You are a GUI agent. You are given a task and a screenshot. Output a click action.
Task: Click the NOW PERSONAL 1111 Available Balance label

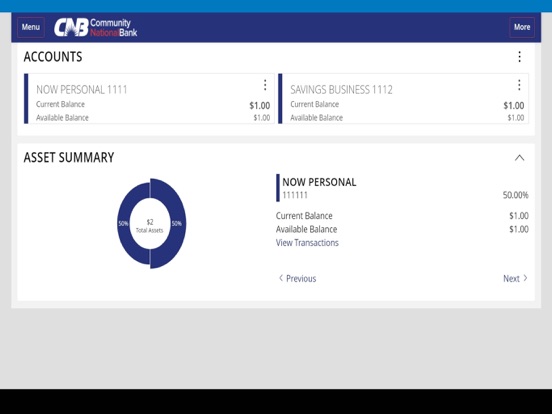[62, 118]
